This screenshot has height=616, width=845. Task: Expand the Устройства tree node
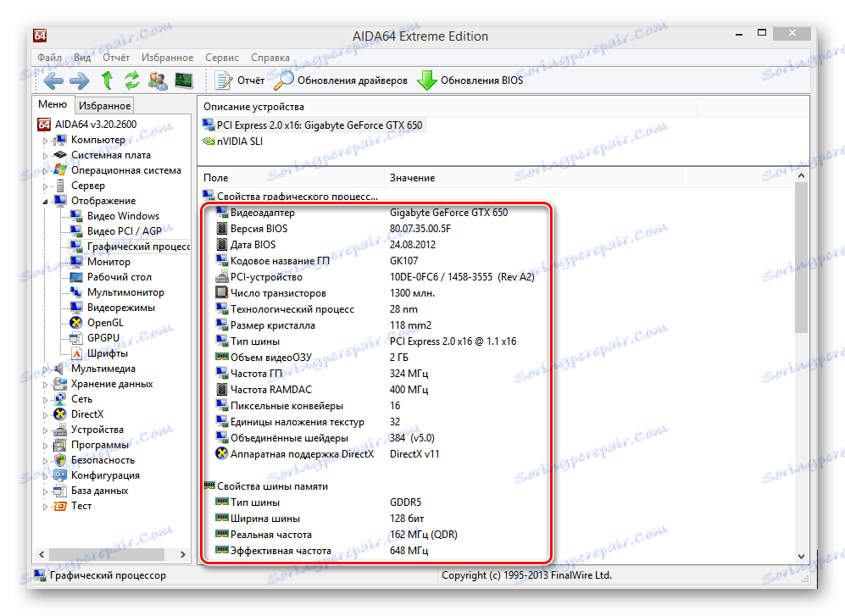click(46, 430)
